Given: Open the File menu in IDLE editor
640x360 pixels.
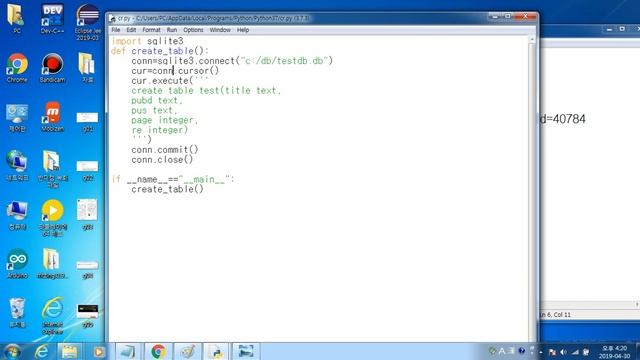Looking at the screenshot, I should [116, 30].
